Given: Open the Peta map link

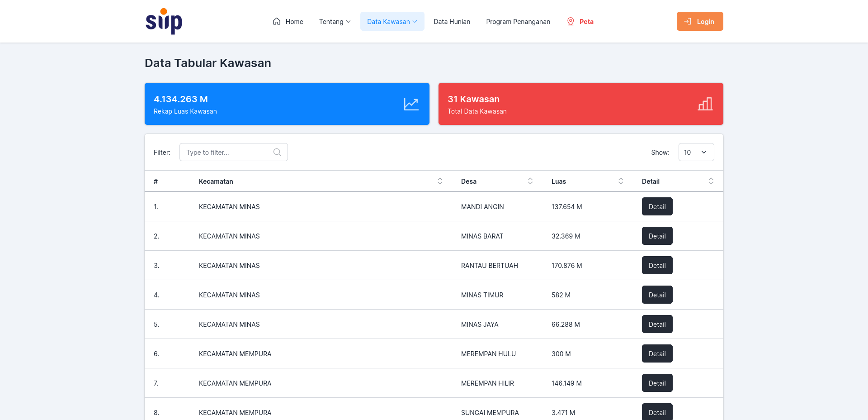Looking at the screenshot, I should [x=580, y=21].
